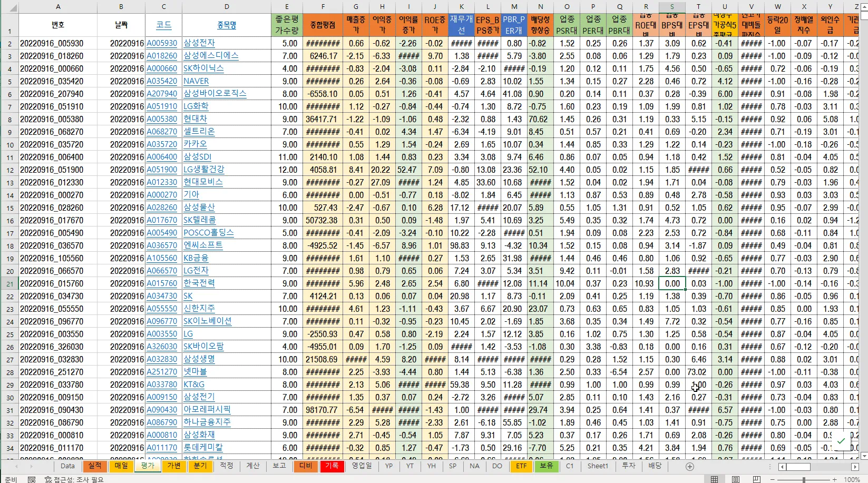Open stock code link A015760
Image resolution: width=868 pixels, height=483 pixels.
click(x=162, y=283)
